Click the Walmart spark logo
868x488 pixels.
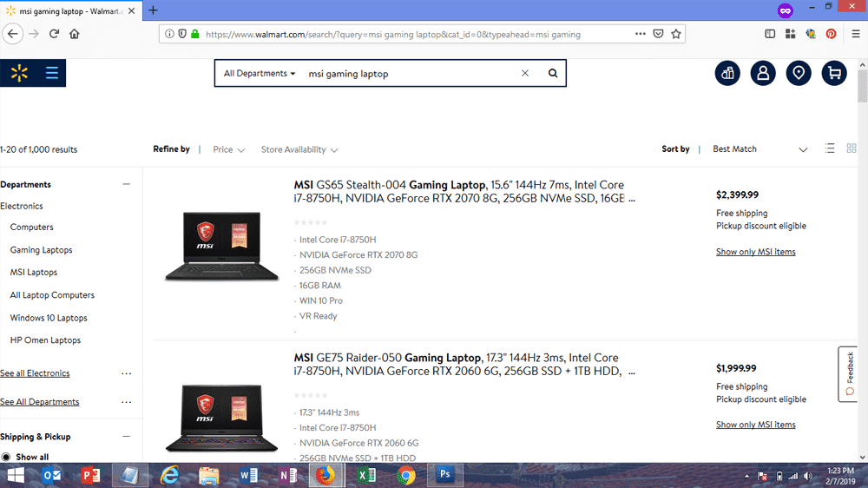[19, 73]
